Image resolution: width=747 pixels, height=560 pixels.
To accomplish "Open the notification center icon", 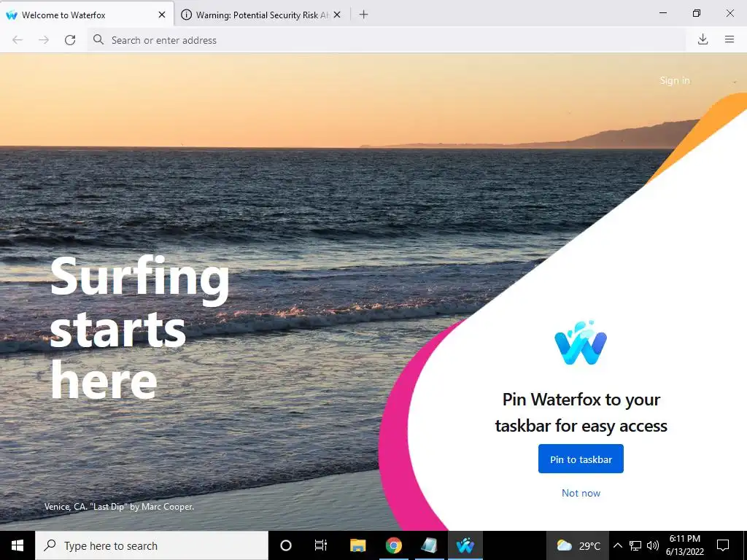I will point(723,545).
